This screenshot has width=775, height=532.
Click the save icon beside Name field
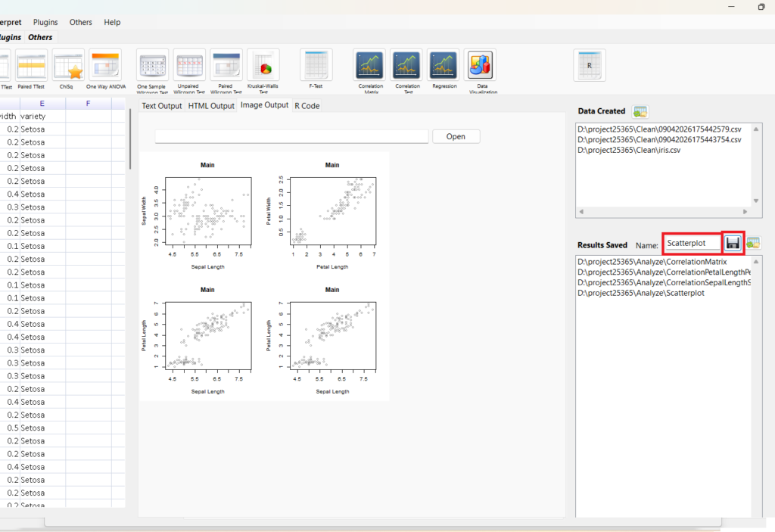733,243
